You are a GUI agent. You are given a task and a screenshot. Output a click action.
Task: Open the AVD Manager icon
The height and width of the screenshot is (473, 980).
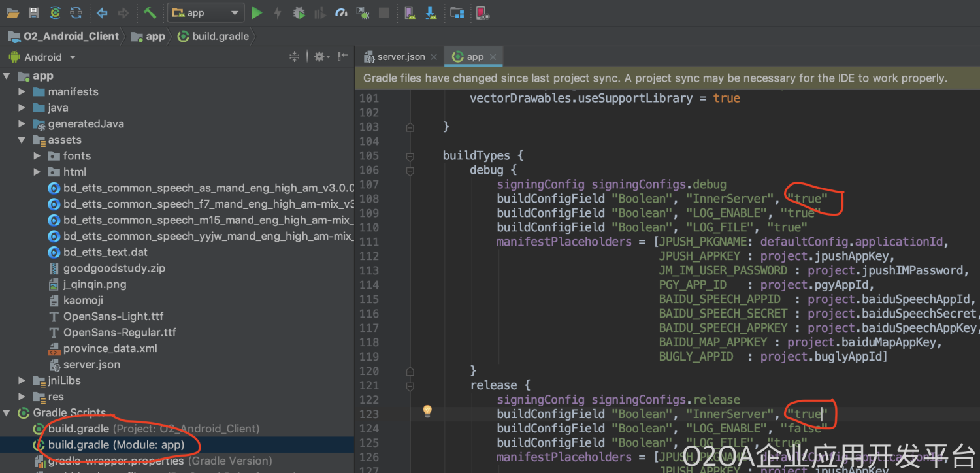(x=409, y=12)
